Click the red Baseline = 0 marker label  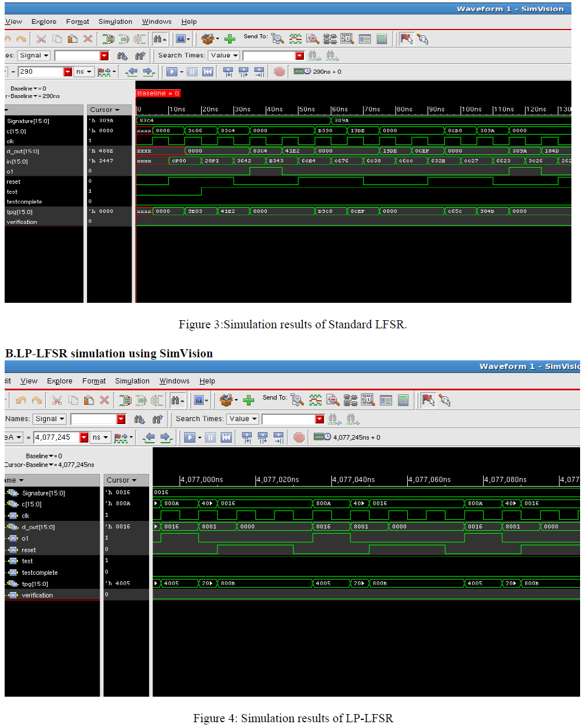pos(158,93)
